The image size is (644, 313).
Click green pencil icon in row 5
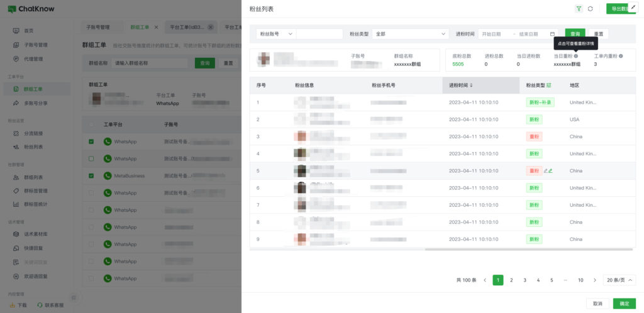(550, 171)
